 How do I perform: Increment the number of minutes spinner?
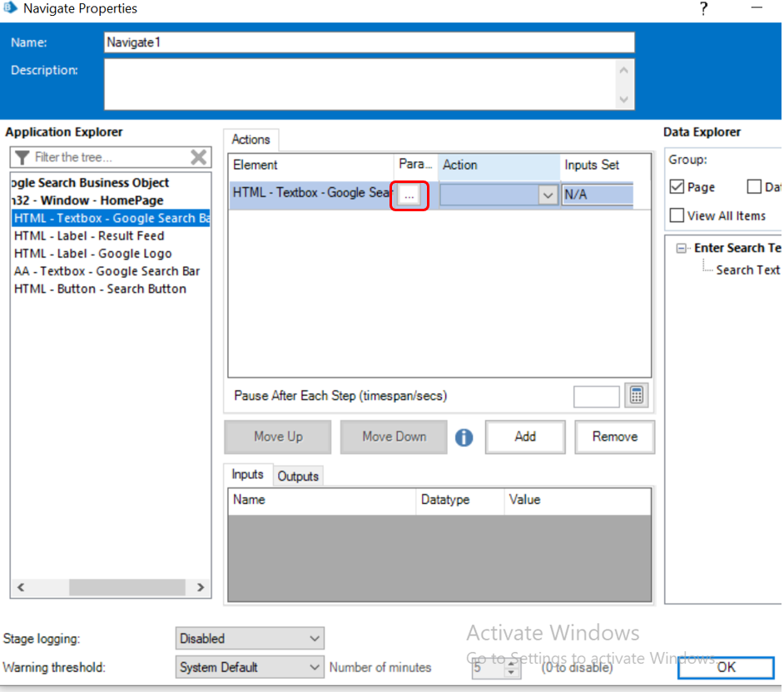pos(511,663)
